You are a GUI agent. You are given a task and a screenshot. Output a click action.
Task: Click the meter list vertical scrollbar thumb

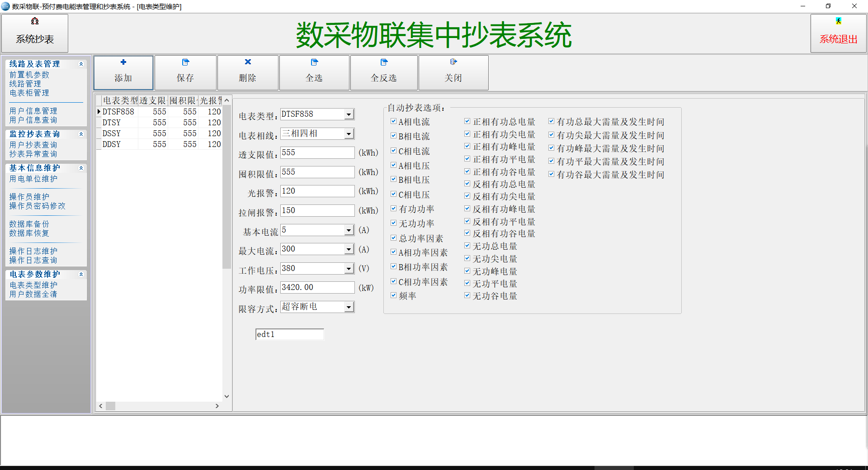point(227,187)
